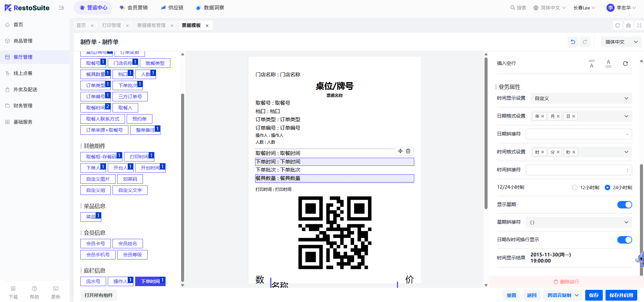Click the undo arrow icon
This screenshot has width=644, height=302.
(x=573, y=42)
